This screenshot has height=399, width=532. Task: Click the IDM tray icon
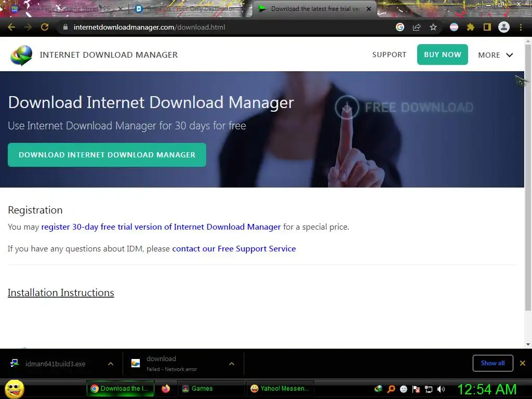click(x=378, y=389)
